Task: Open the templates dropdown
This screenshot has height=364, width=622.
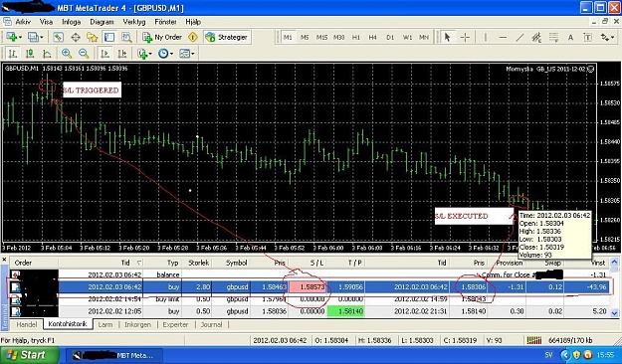Action: click(x=187, y=54)
